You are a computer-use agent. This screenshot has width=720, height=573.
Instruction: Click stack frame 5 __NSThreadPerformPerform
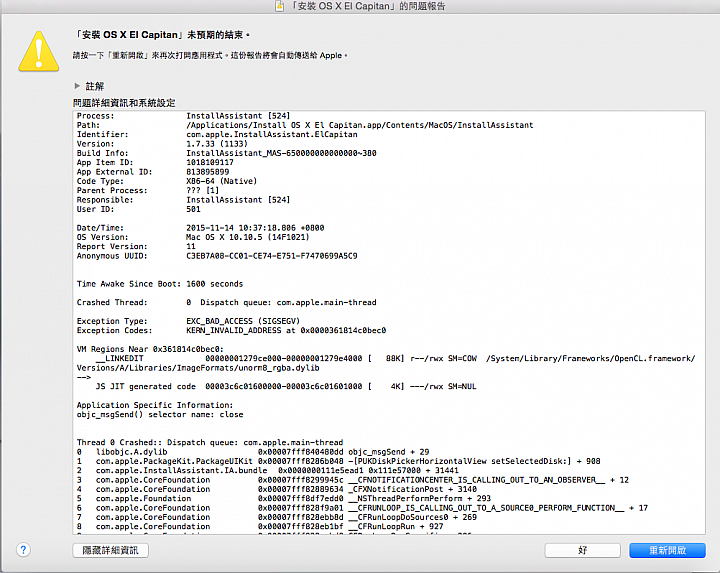pyautogui.click(x=284, y=498)
